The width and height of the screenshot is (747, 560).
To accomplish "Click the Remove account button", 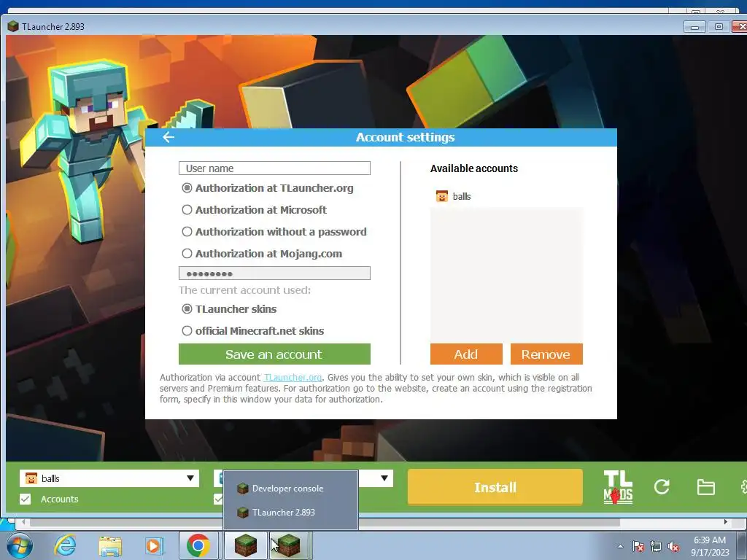I will [x=546, y=354].
